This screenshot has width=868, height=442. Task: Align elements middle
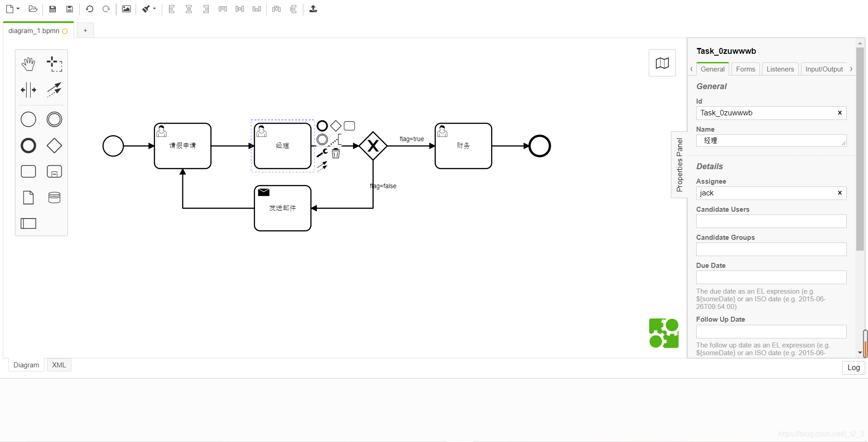240,9
